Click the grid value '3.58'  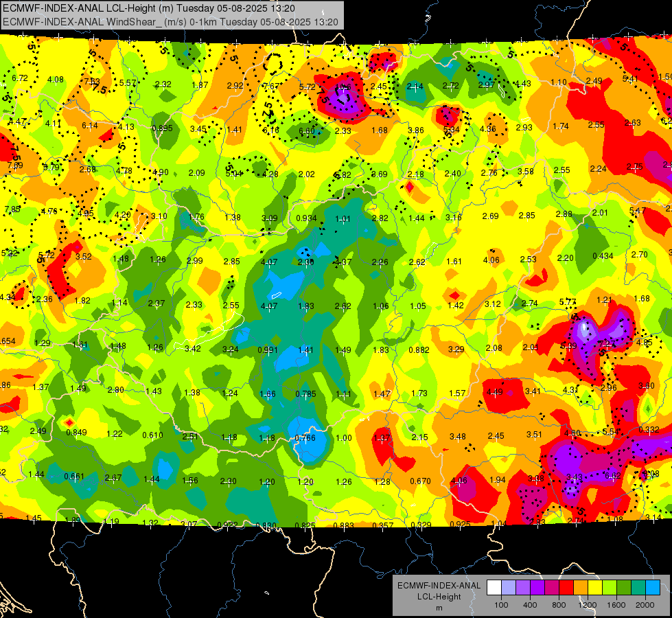point(525,172)
